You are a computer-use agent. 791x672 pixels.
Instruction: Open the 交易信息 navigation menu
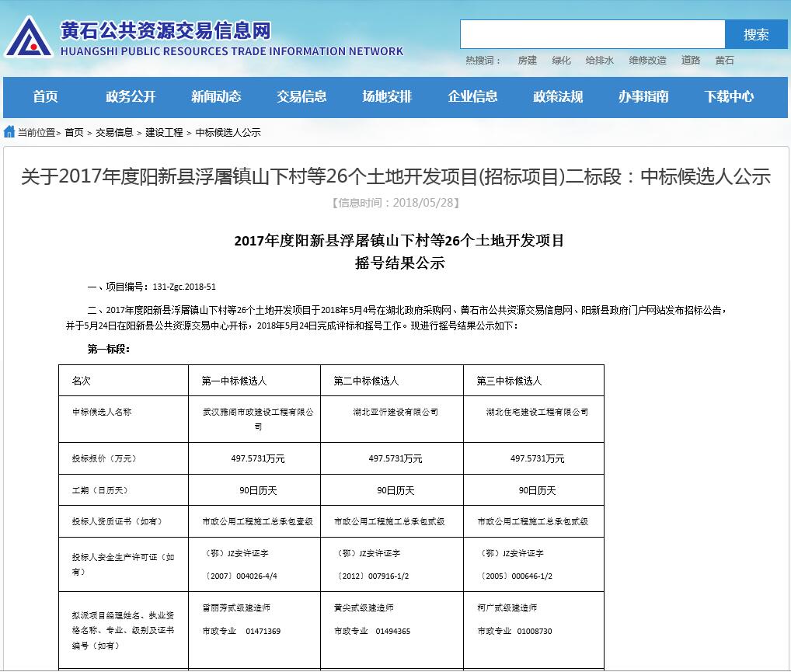tap(302, 97)
